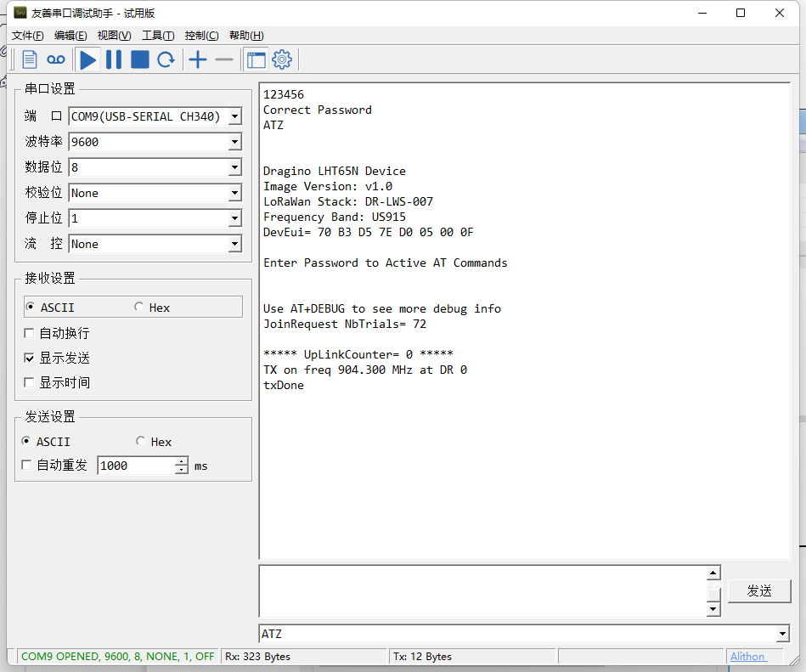Open the Alithon link in status bar
The height and width of the screenshot is (672, 806).
[747, 657]
